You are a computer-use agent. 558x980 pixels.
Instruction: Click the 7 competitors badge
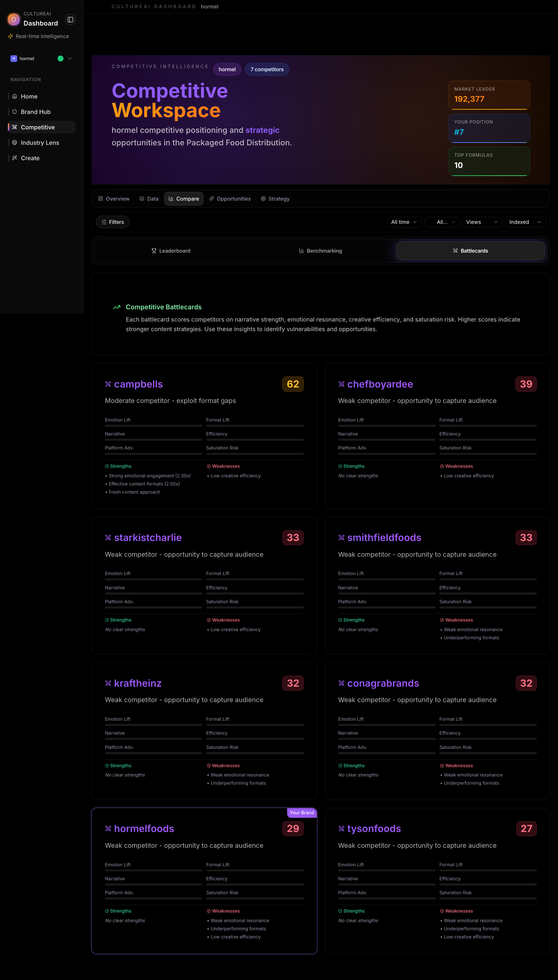point(267,69)
